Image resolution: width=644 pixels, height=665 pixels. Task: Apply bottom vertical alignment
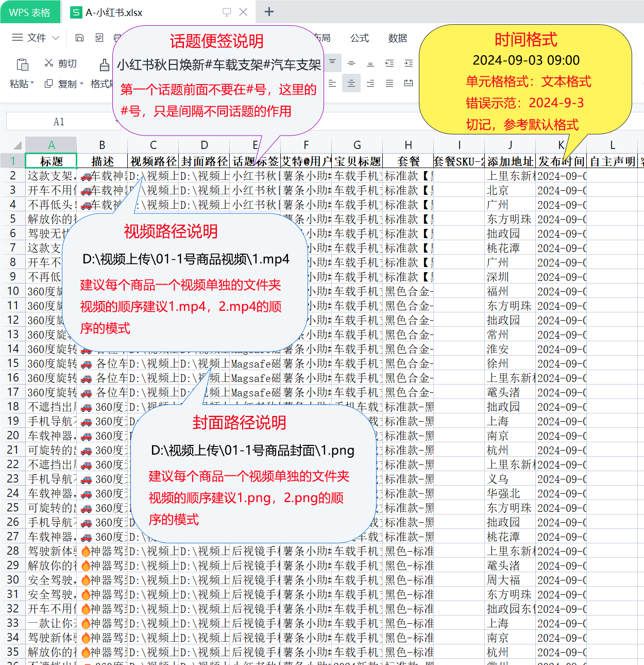pyautogui.click(x=370, y=63)
